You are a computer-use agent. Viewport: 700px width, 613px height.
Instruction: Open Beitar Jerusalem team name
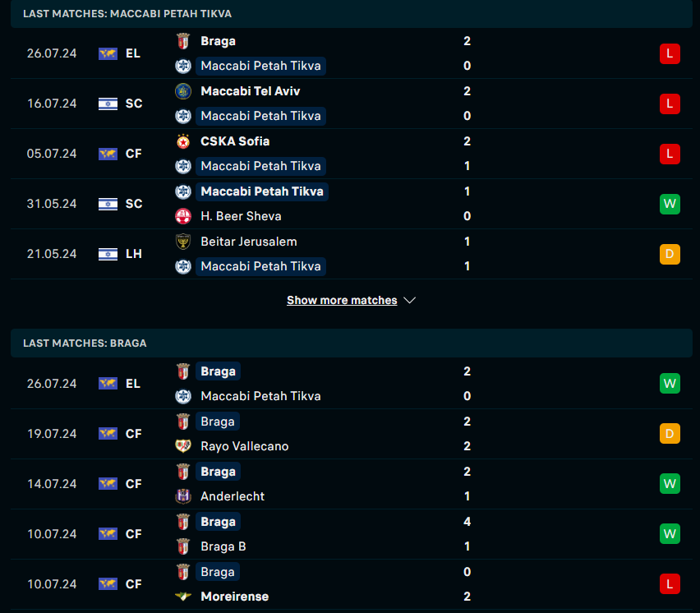pos(249,242)
